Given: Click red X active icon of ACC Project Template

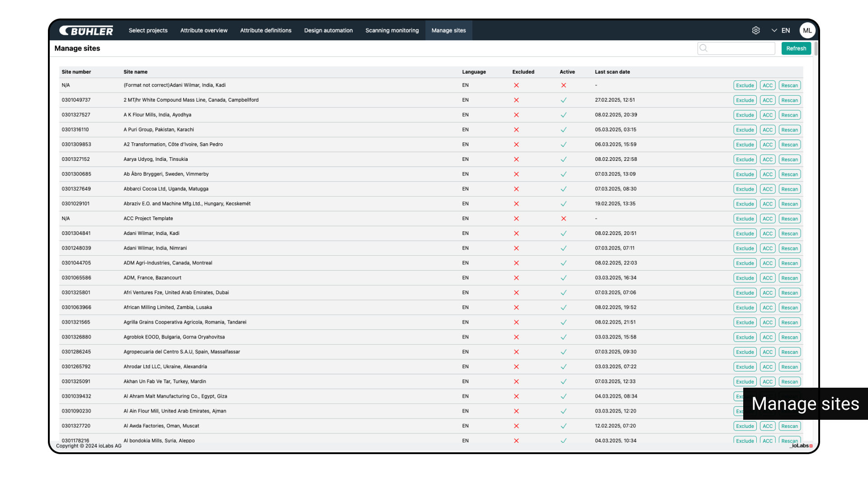Looking at the screenshot, I should [x=563, y=219].
